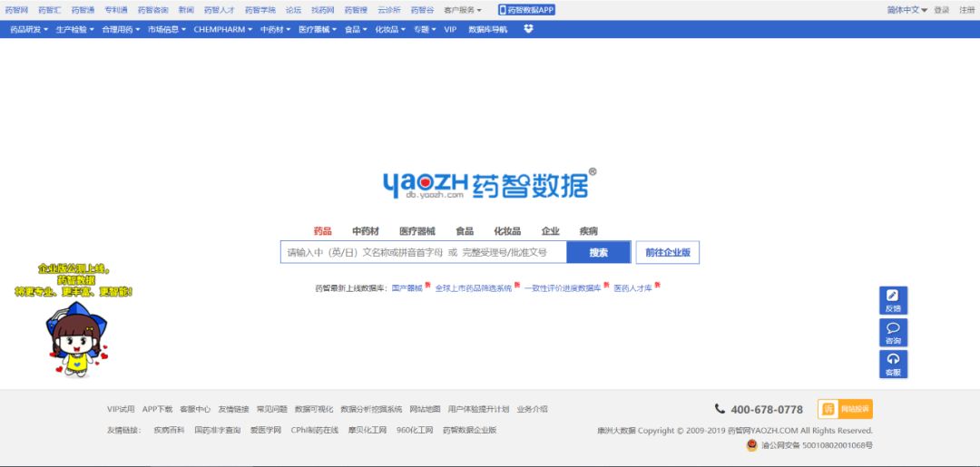The width and height of the screenshot is (980, 467).
Task: Open the 反馈 feedback pencil icon
Action: 893,300
